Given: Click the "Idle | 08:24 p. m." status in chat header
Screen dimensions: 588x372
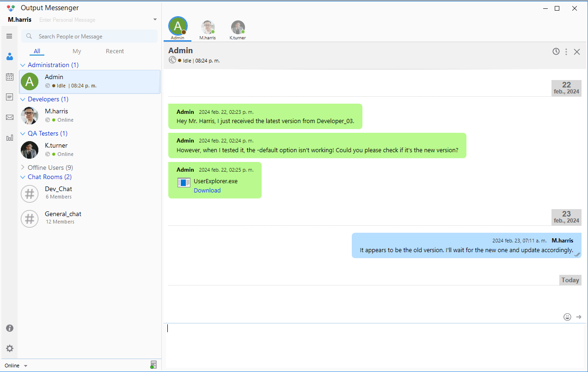Looking at the screenshot, I should (201, 61).
